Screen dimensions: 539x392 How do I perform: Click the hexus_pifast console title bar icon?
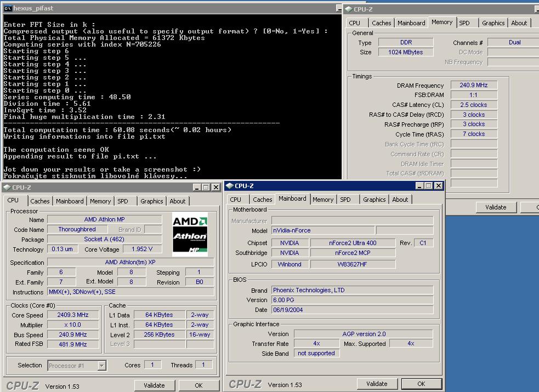coord(8,8)
